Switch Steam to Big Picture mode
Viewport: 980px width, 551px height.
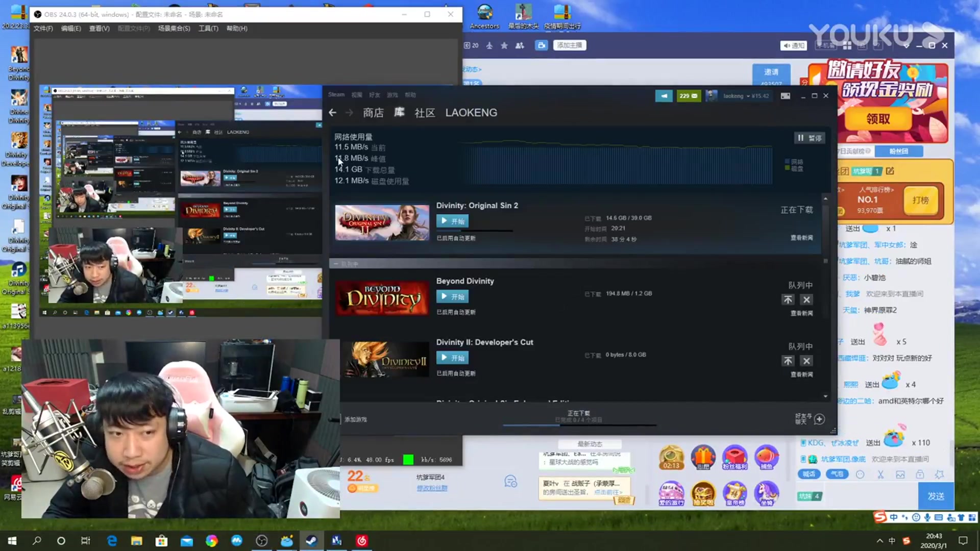click(x=786, y=96)
